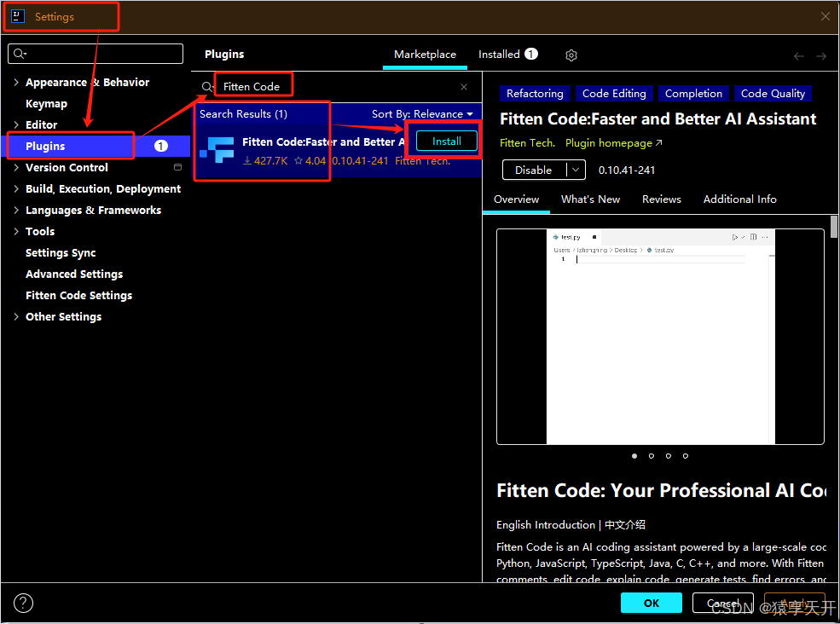Expand Languages & Frameworks node
840x624 pixels.
[16, 210]
